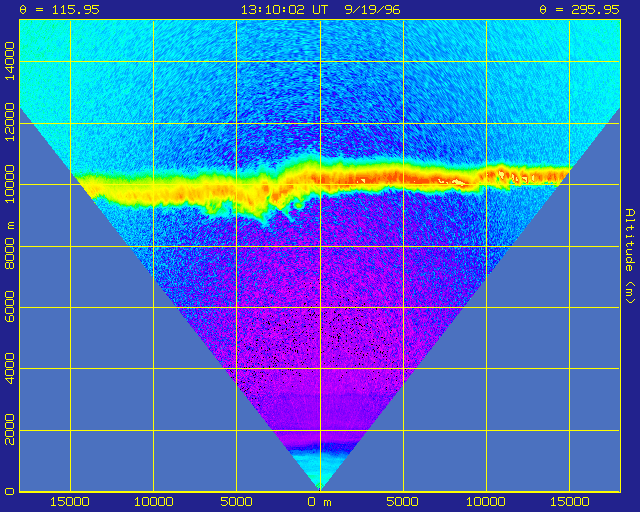Screen dimensions: 640x512
Task: Click the θ = 115.95 azimuth label
Action: 60,10
